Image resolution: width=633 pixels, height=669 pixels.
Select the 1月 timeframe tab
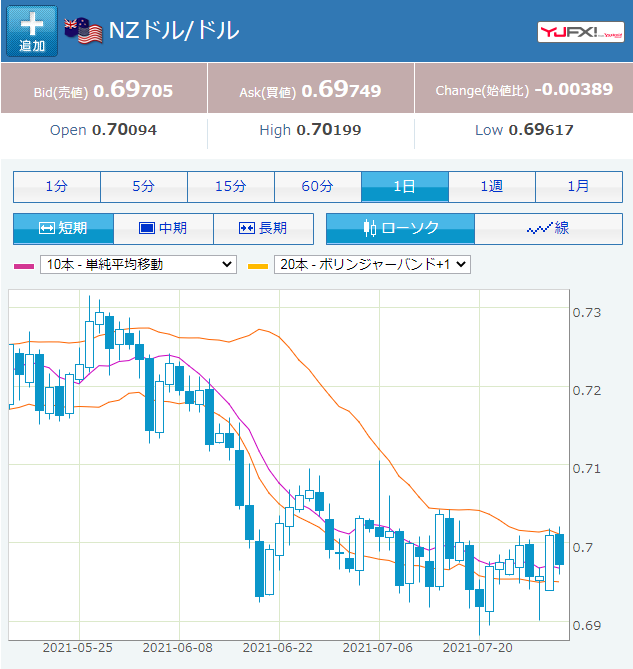pyautogui.click(x=579, y=186)
